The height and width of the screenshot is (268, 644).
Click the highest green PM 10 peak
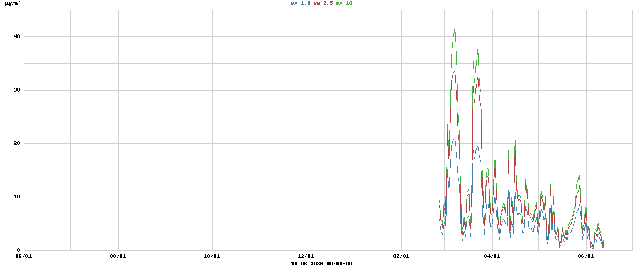click(455, 28)
